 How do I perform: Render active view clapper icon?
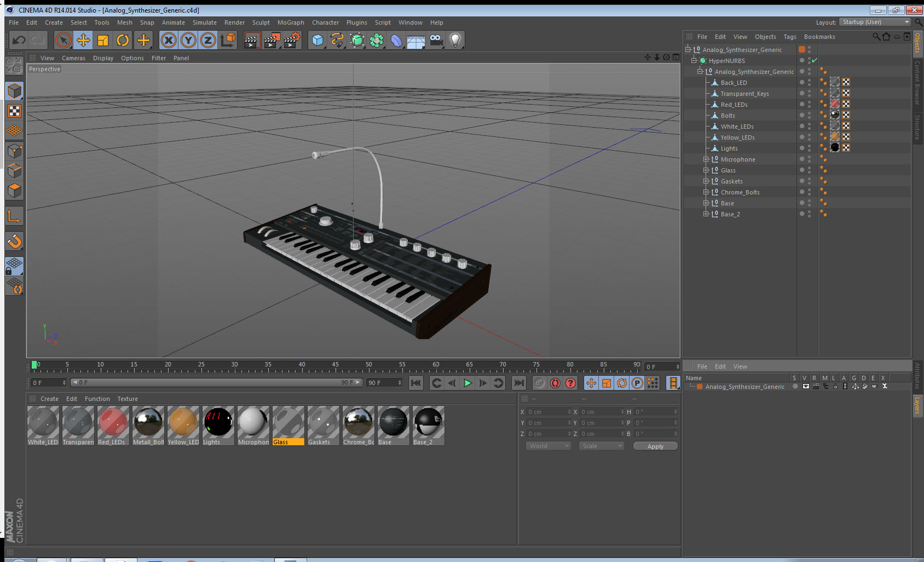252,40
